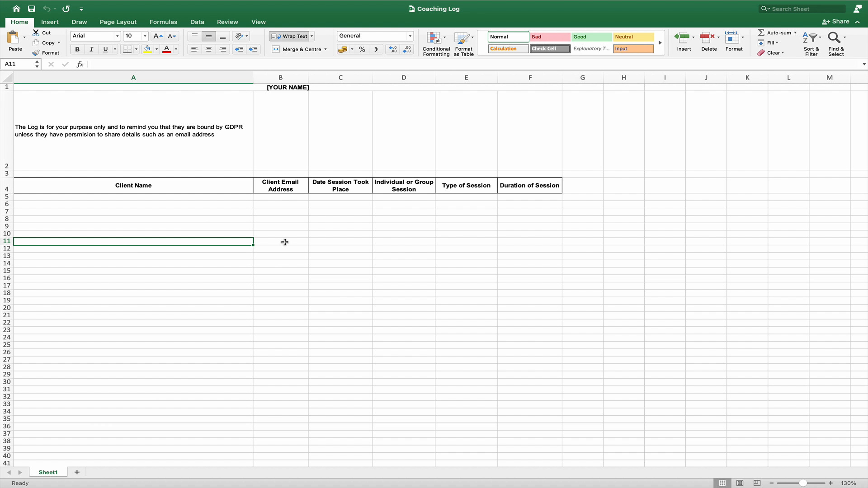Open the font size dropdown
868x488 pixels.
click(x=145, y=36)
